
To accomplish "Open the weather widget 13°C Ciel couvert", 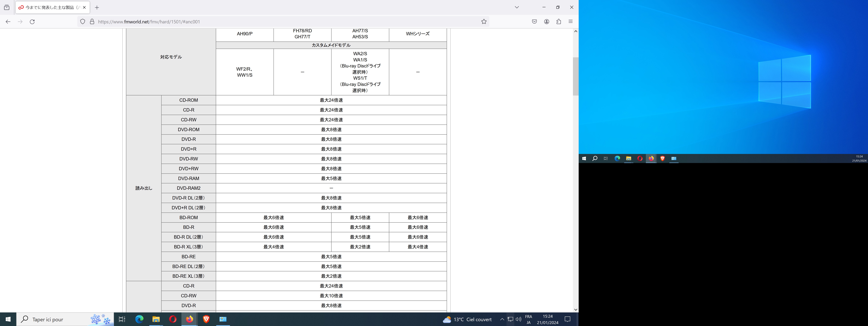I will coord(467,319).
